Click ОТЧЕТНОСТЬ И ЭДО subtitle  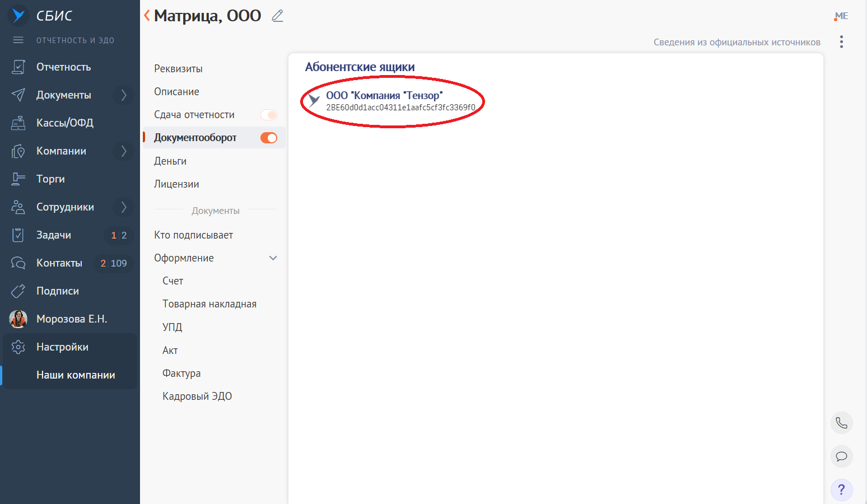[x=75, y=40]
